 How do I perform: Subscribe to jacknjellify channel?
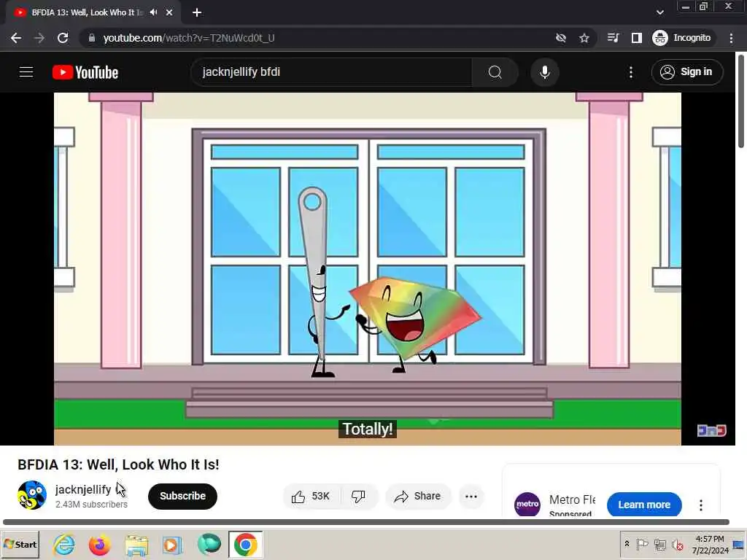click(x=182, y=496)
